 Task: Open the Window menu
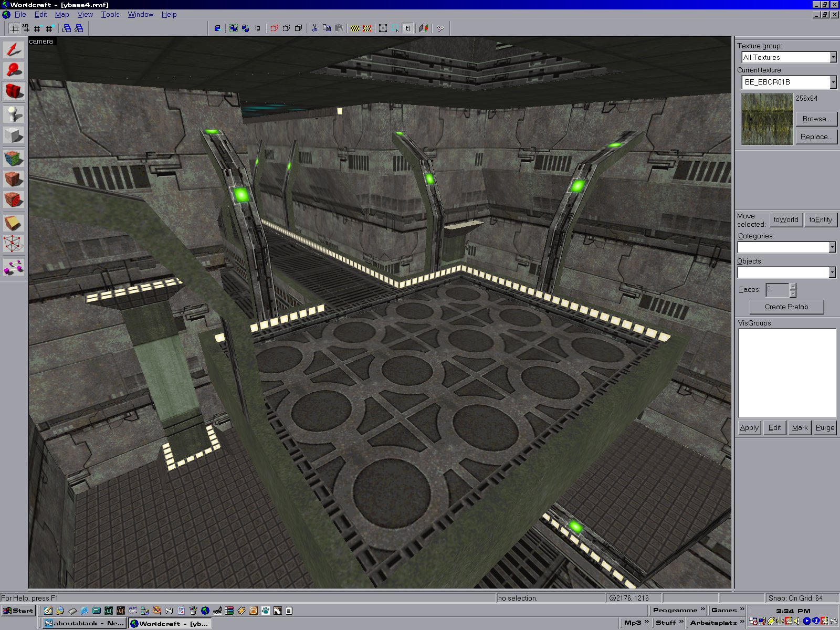pos(141,14)
